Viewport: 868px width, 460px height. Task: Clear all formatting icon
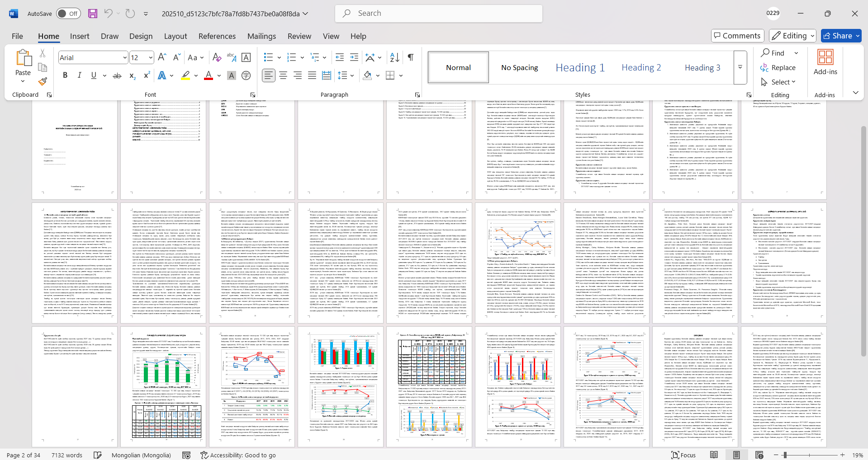217,57
